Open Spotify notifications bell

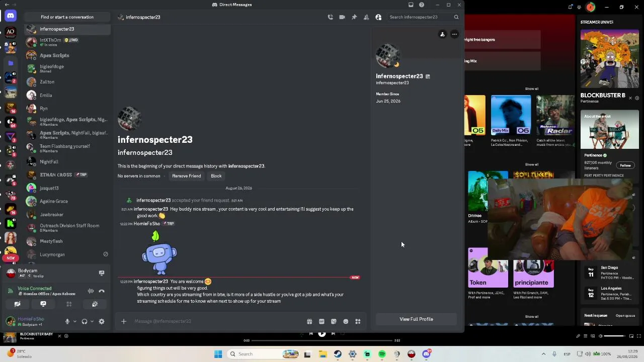click(570, 7)
